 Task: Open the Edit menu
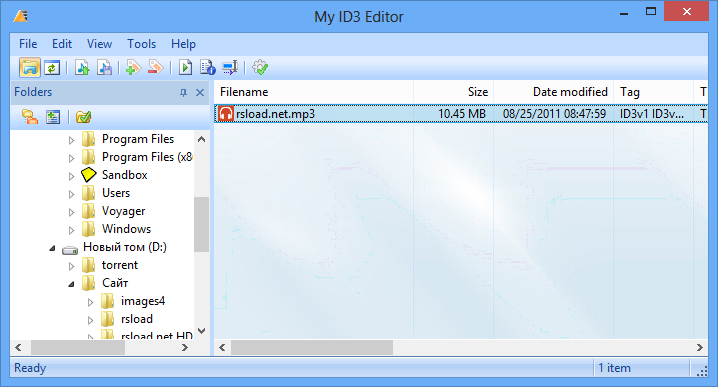pos(62,44)
